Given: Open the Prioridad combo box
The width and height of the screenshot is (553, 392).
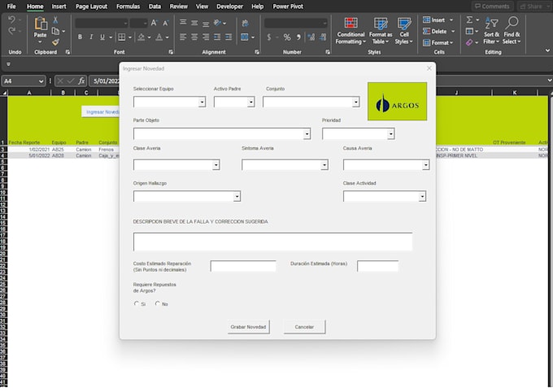Looking at the screenshot, I should tap(390, 134).
